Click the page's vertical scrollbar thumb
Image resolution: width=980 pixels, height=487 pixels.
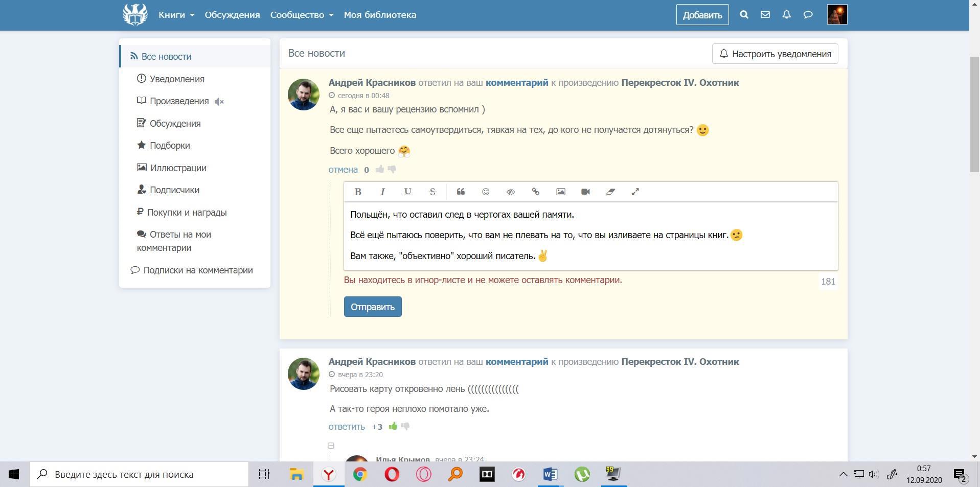coord(974,114)
